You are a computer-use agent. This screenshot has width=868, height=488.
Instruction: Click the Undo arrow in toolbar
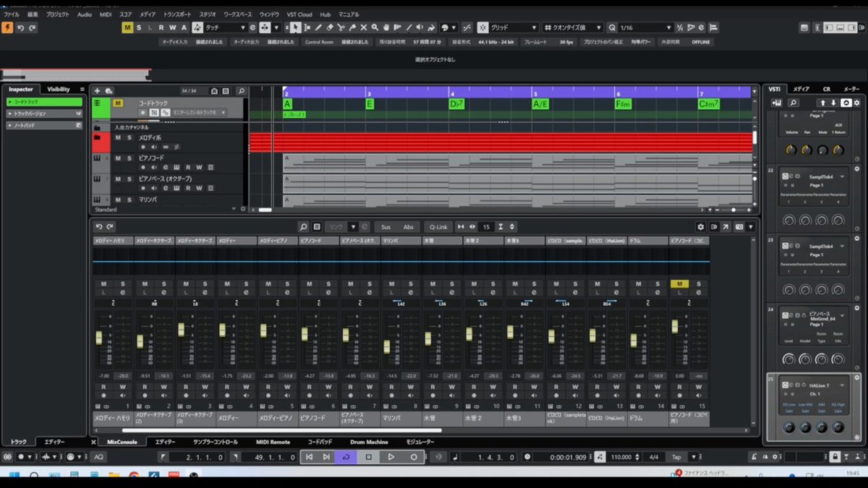coord(20,27)
